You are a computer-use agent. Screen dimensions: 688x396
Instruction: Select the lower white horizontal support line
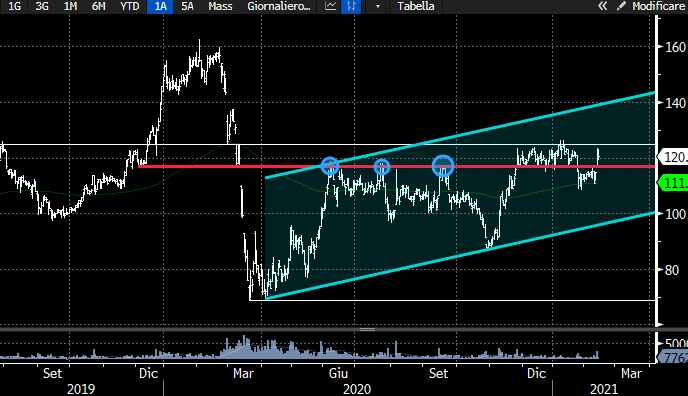pyautogui.click(x=452, y=300)
